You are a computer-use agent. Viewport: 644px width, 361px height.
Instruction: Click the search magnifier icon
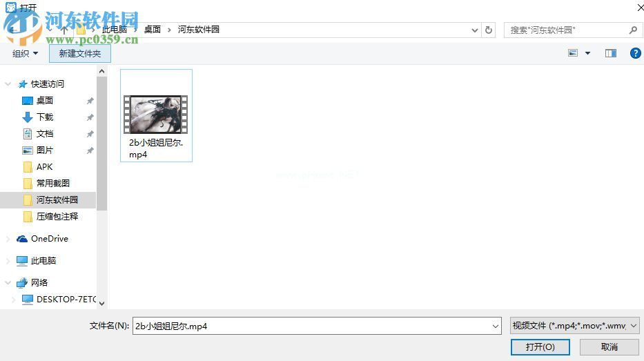[x=633, y=30]
